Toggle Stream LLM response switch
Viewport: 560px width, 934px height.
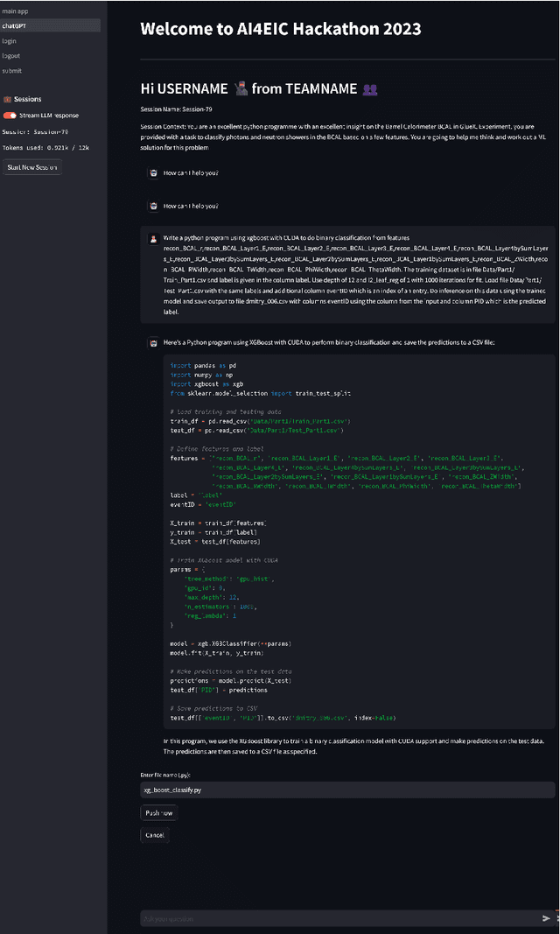point(10,115)
